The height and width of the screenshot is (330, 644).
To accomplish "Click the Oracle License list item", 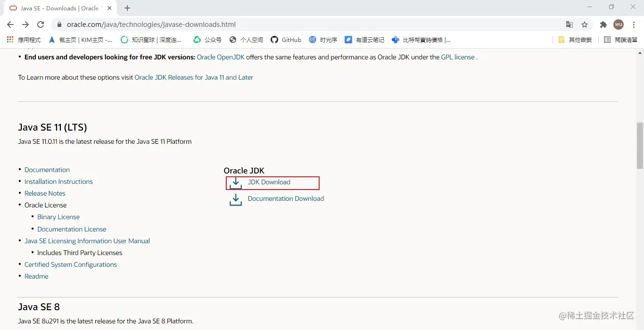I will [45, 205].
